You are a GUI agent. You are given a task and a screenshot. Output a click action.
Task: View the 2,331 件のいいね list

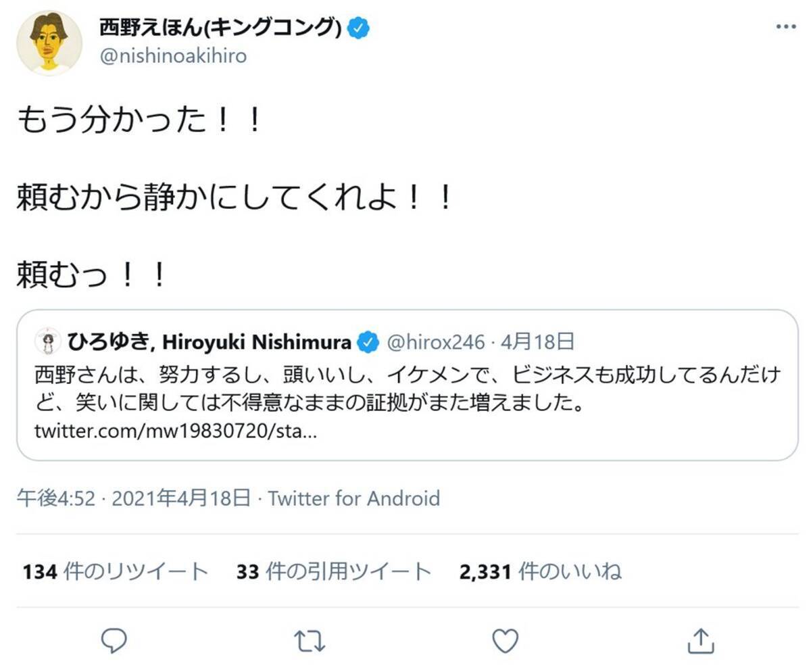pyautogui.click(x=540, y=572)
